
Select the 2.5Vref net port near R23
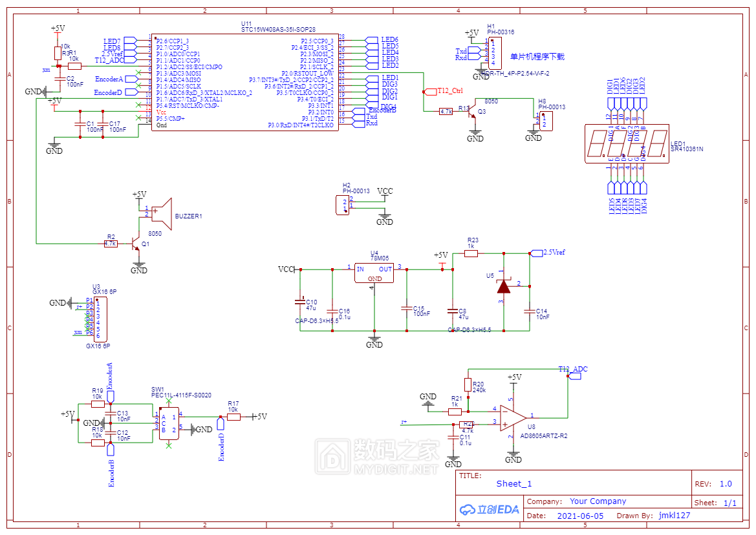point(553,252)
